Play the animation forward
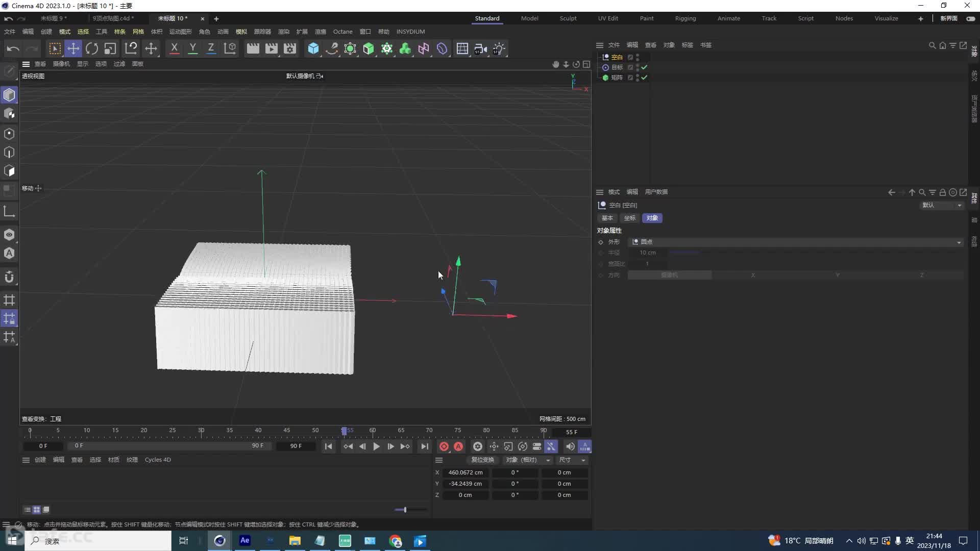Viewport: 980px width, 551px height. [376, 446]
